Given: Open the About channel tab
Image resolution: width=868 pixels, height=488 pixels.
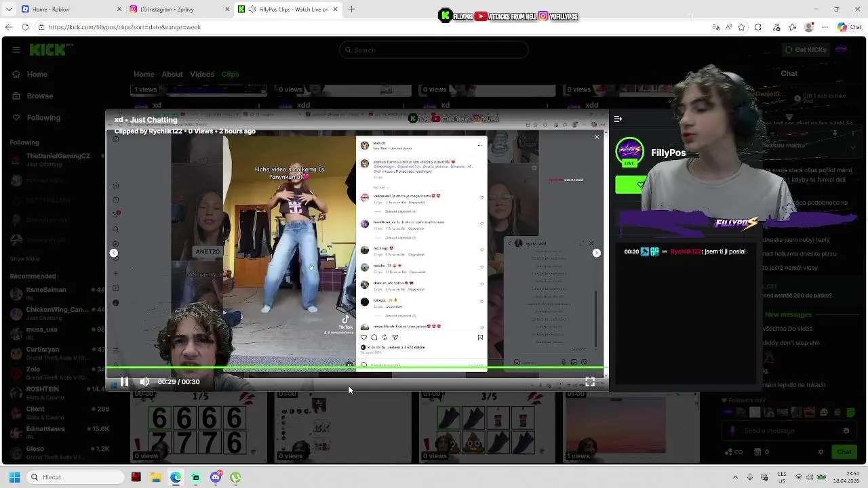Looking at the screenshot, I should tap(172, 75).
